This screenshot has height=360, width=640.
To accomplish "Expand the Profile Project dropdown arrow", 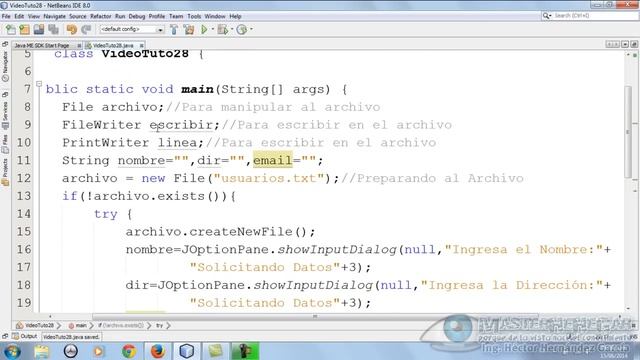I will [x=251, y=29].
